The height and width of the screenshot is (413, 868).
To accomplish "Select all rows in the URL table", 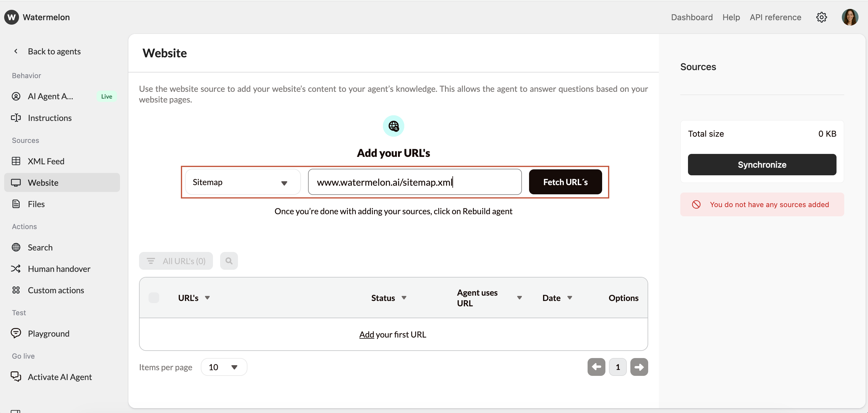I will 154,297.
